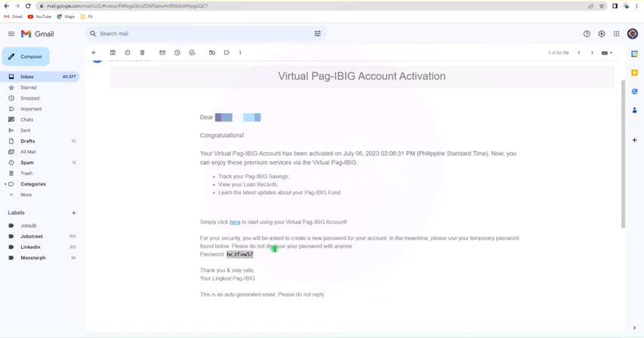Open the Contacts side panel icon

[634, 110]
